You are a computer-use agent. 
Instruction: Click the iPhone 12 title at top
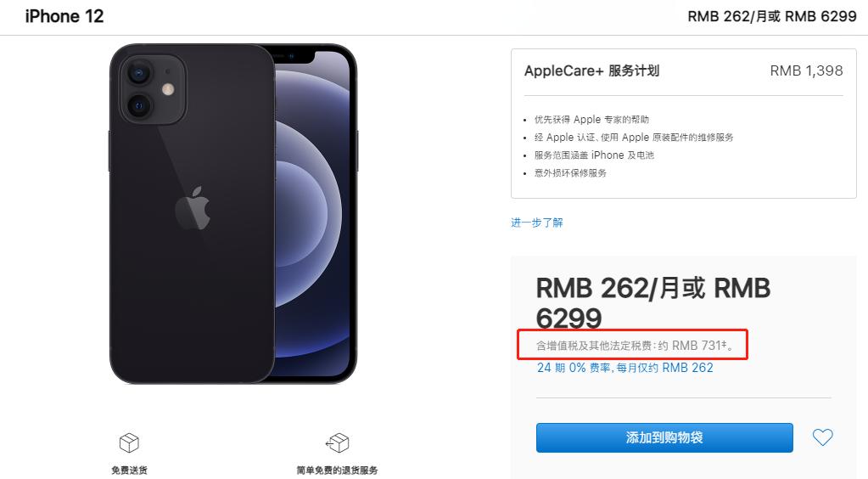(x=64, y=17)
